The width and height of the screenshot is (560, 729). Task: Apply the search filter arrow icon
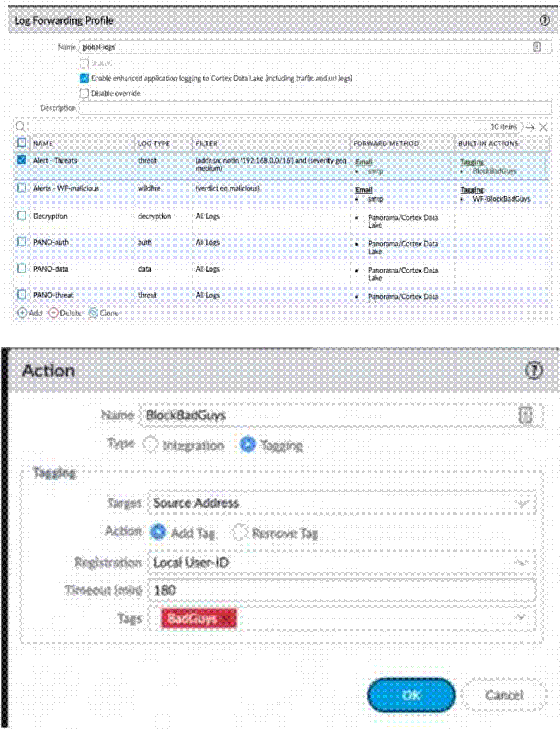point(529,127)
